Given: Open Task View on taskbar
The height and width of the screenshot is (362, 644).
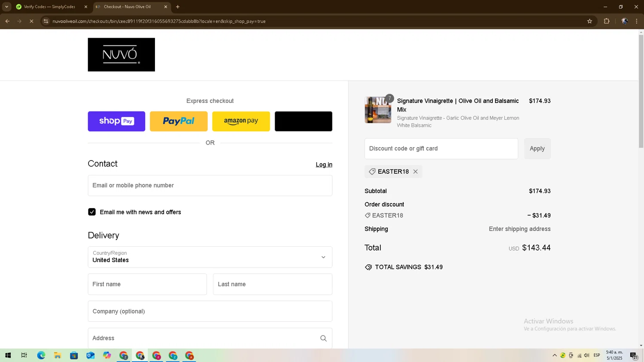Looking at the screenshot, I should coord(24,355).
